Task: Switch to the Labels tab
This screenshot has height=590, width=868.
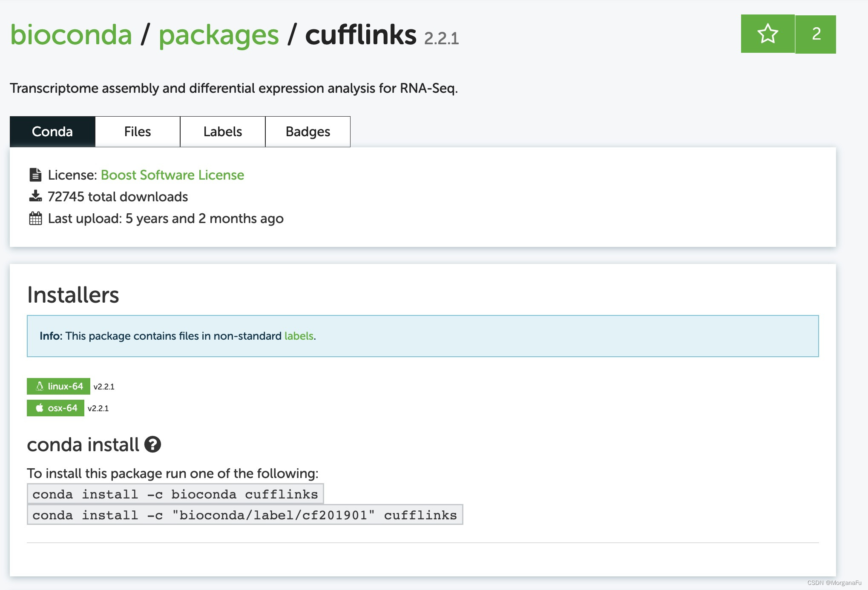Action: coord(223,132)
